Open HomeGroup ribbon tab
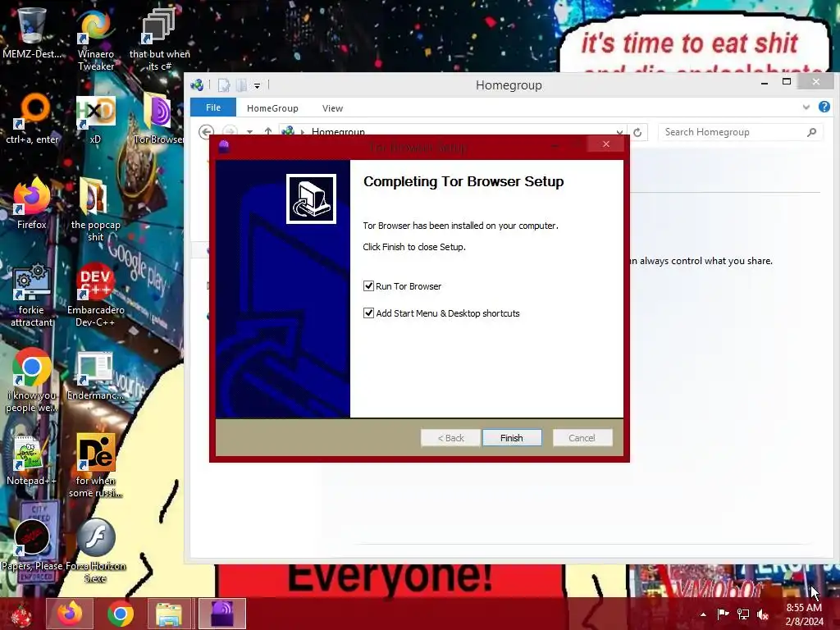 click(x=272, y=108)
